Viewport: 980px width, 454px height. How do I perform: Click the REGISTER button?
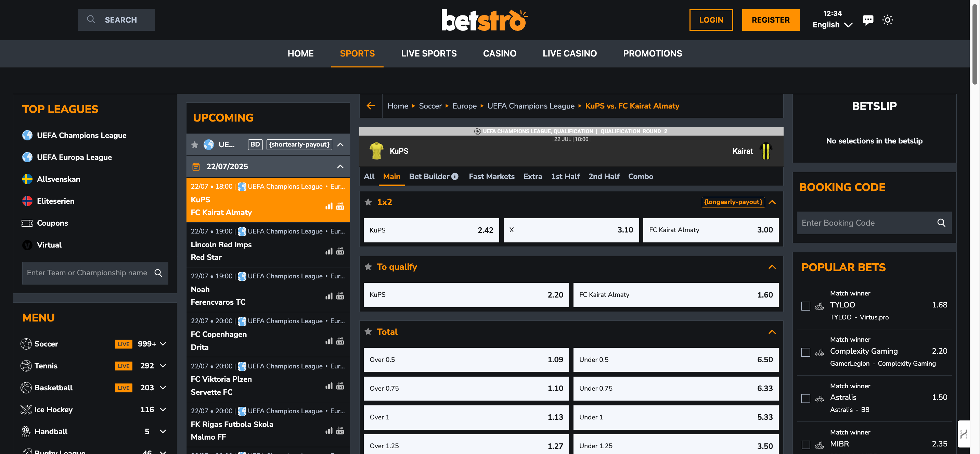point(770,20)
